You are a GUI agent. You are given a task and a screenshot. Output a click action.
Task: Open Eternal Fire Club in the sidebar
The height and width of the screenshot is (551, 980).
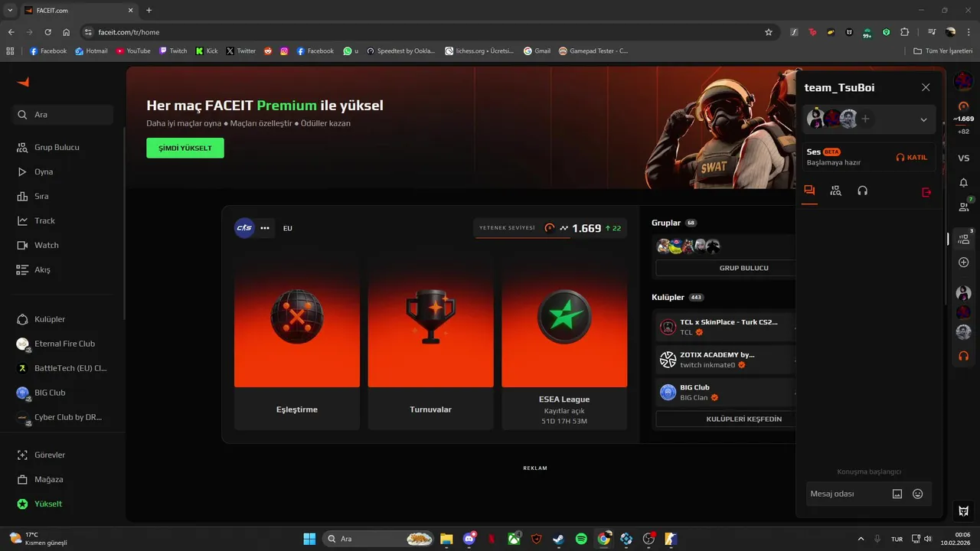pyautogui.click(x=63, y=344)
